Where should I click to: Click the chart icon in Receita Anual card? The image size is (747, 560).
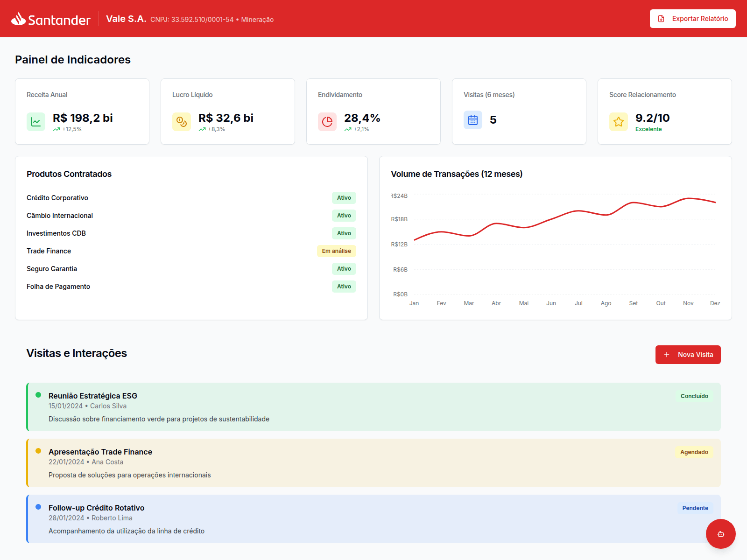coord(36,122)
